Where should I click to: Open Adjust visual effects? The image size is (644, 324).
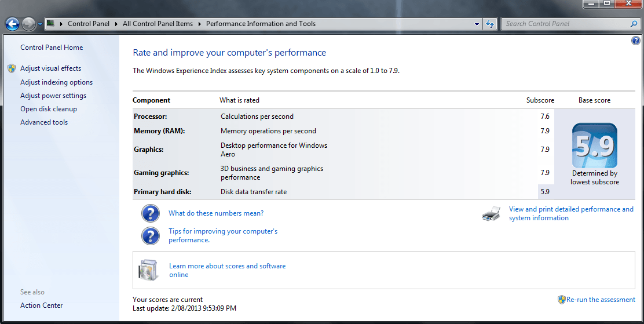pos(51,68)
